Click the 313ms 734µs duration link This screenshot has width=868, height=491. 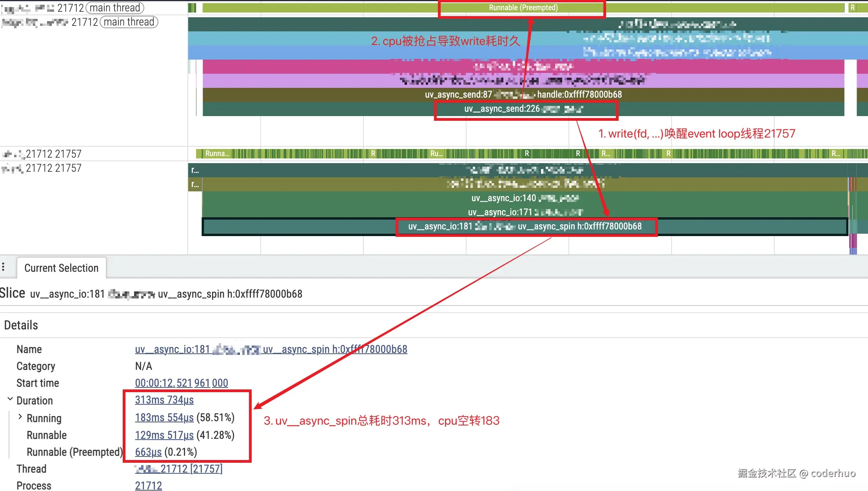coord(164,400)
